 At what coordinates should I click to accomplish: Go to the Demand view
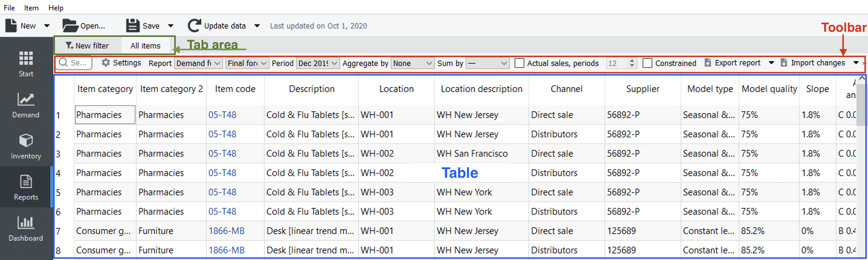click(26, 105)
